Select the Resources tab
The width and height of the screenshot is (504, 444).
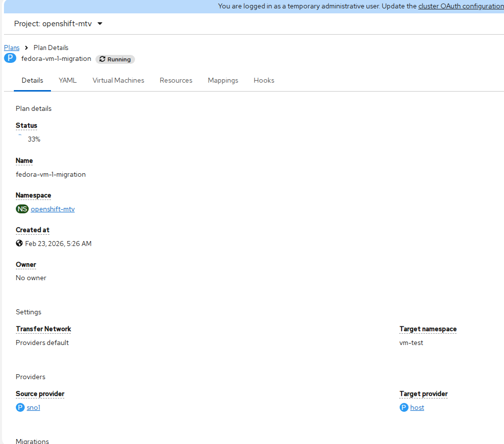[176, 80]
